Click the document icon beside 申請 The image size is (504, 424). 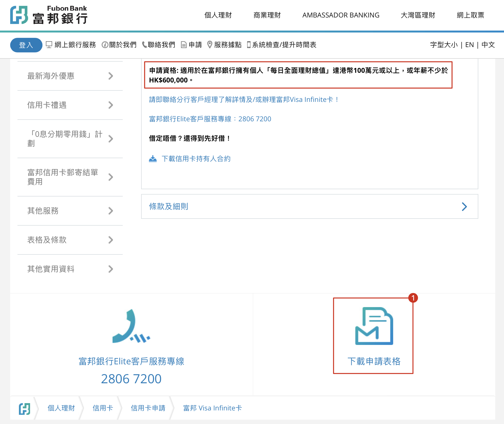coord(184,45)
